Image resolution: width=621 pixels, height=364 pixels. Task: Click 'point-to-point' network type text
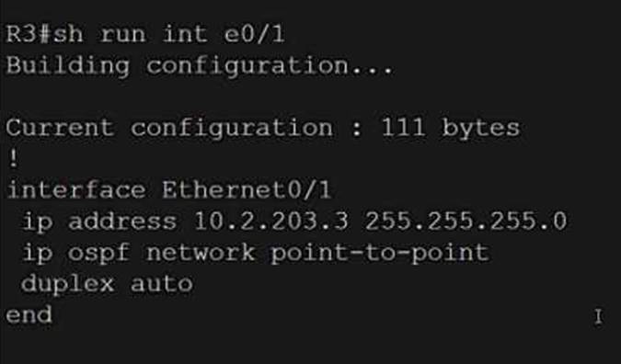coord(380,254)
